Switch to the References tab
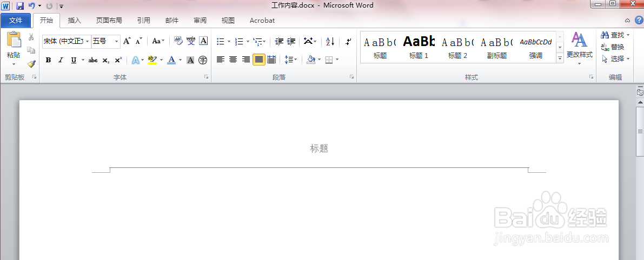Screen dimensions: 644x260 coord(144,20)
